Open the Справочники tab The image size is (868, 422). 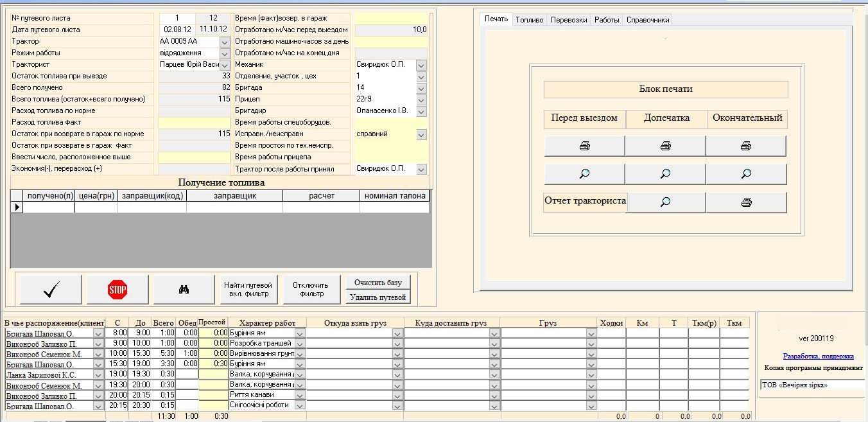coord(648,20)
